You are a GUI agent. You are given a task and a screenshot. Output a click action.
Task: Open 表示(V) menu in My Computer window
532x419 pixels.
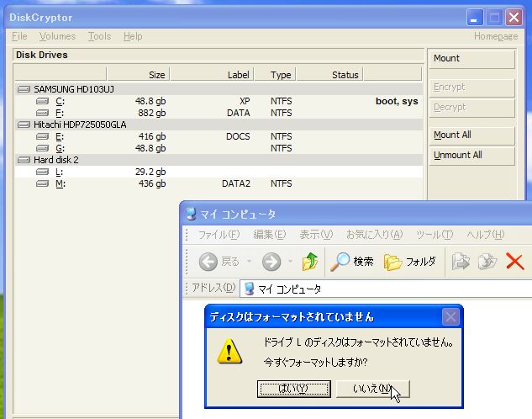pos(316,235)
